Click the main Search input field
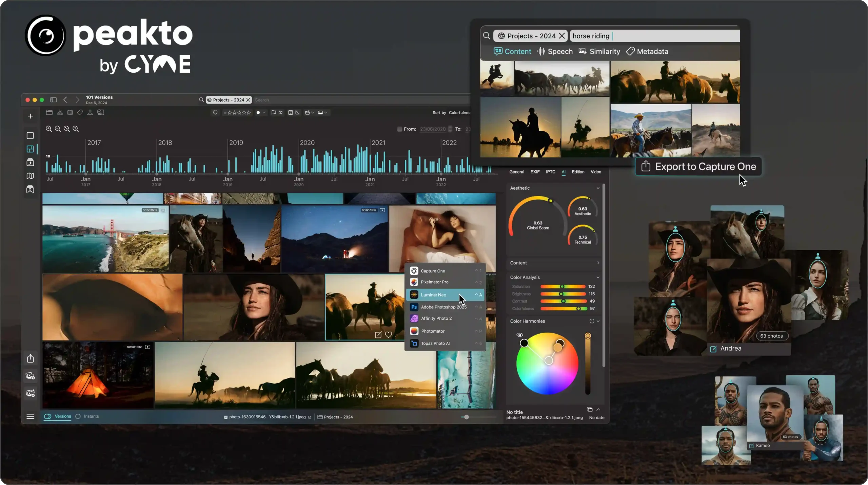The image size is (868, 485). 362,100
